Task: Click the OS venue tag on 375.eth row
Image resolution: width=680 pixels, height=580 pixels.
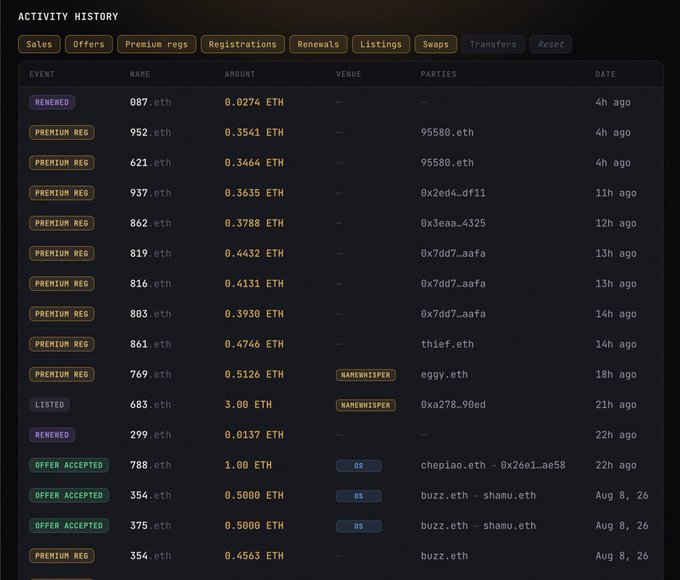Action: [359, 526]
